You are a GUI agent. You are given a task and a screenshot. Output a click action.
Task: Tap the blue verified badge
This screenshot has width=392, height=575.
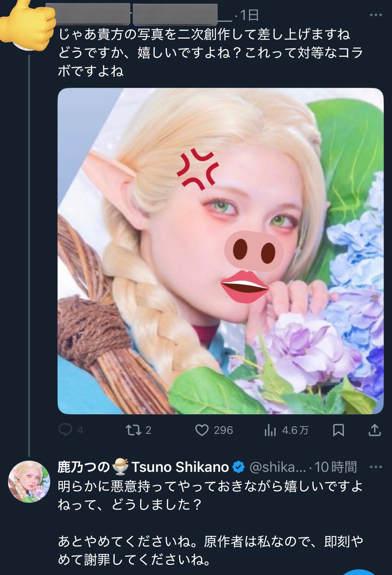(238, 467)
